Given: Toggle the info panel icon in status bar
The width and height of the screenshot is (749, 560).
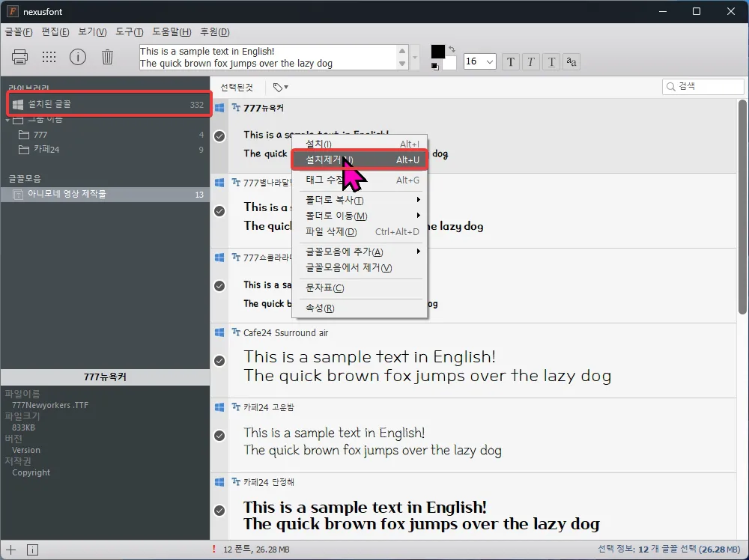Looking at the screenshot, I should point(32,550).
